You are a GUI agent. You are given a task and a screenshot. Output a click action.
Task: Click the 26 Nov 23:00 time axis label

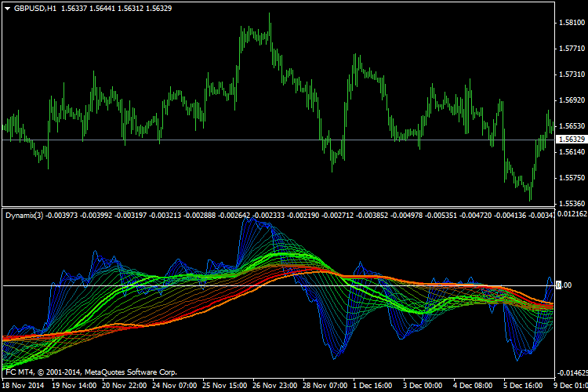(x=275, y=386)
